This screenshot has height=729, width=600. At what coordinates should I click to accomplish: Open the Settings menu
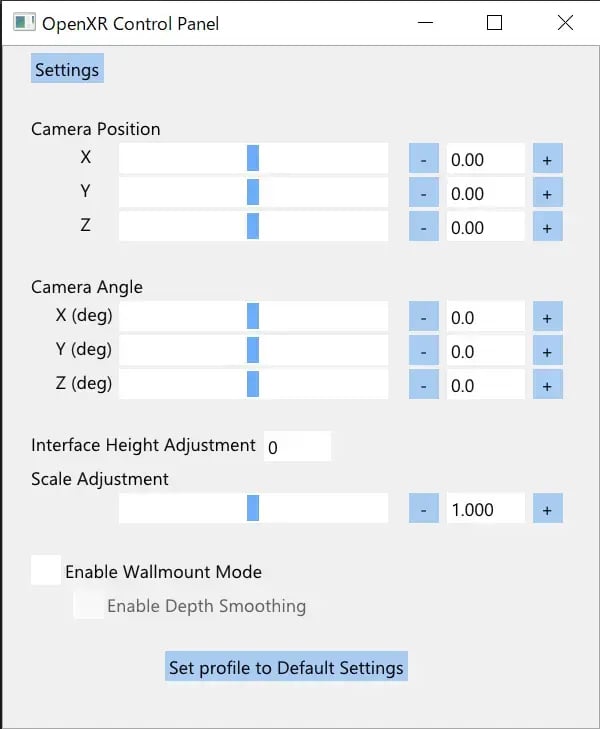tap(67, 70)
